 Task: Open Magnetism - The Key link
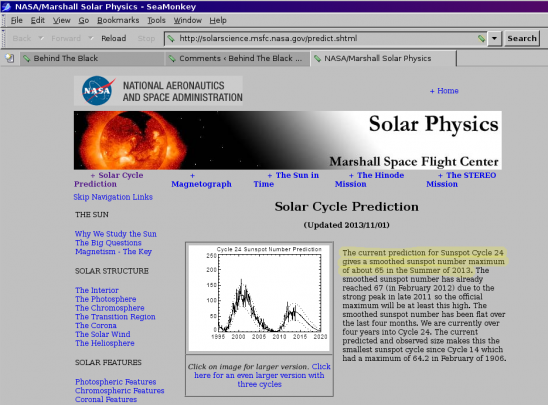[113, 252]
